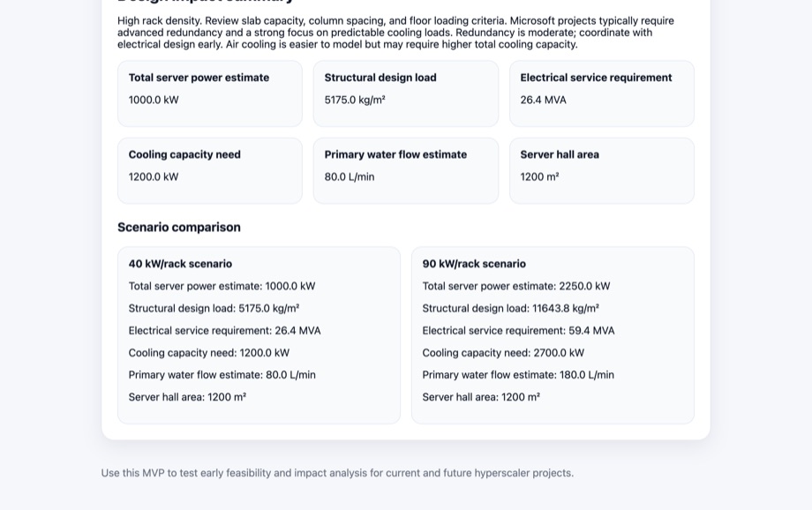
Task: Select the Primary water flow estimate card
Action: 405,171
